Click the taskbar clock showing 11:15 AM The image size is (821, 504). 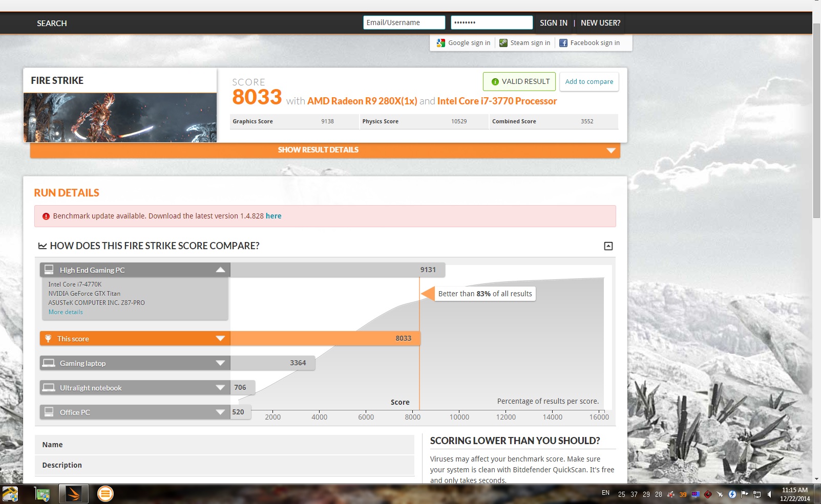795,494
